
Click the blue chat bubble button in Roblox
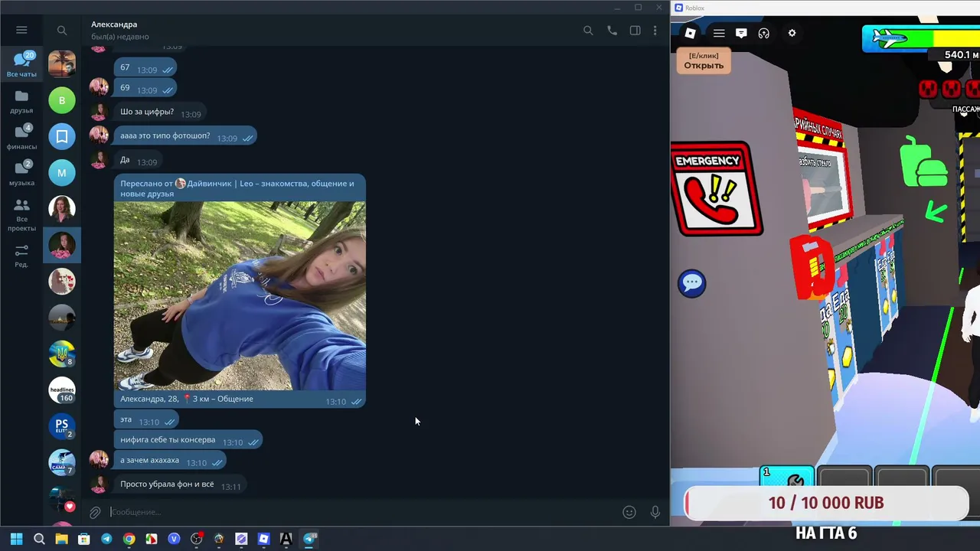tap(692, 283)
